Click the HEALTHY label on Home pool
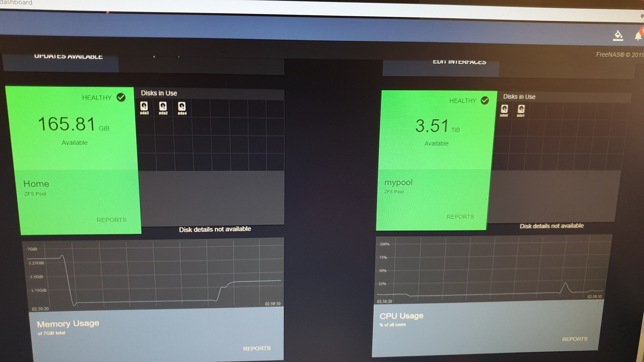 [97, 98]
